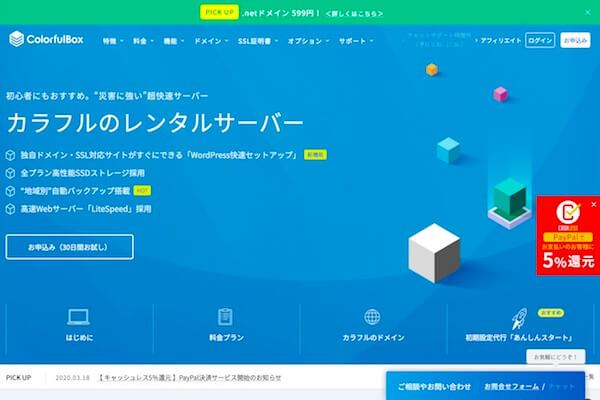Screen dimensions: 600x400
Task: Open PayPal決済サービス開始のお知らせ news link
Action: click(x=190, y=378)
